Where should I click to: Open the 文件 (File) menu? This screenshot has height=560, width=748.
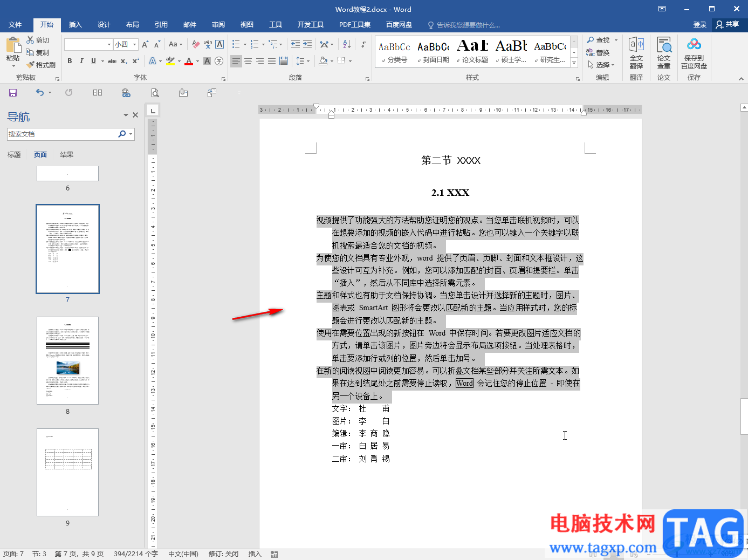pos(15,25)
